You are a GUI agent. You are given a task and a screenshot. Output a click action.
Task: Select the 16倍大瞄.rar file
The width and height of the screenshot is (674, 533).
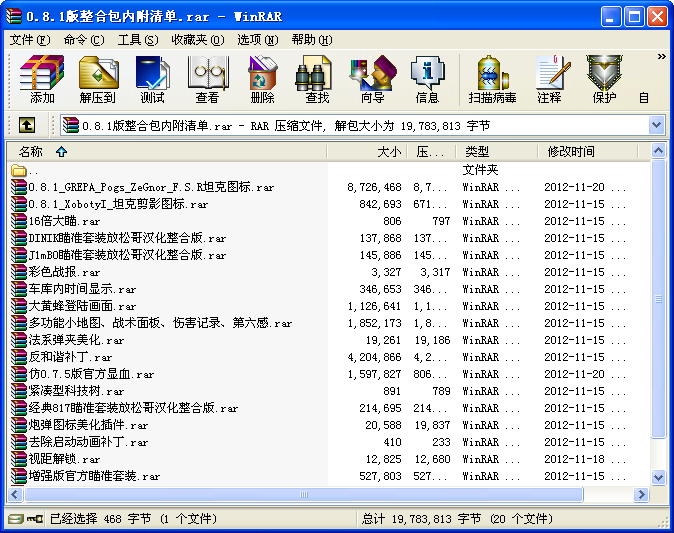point(56,221)
